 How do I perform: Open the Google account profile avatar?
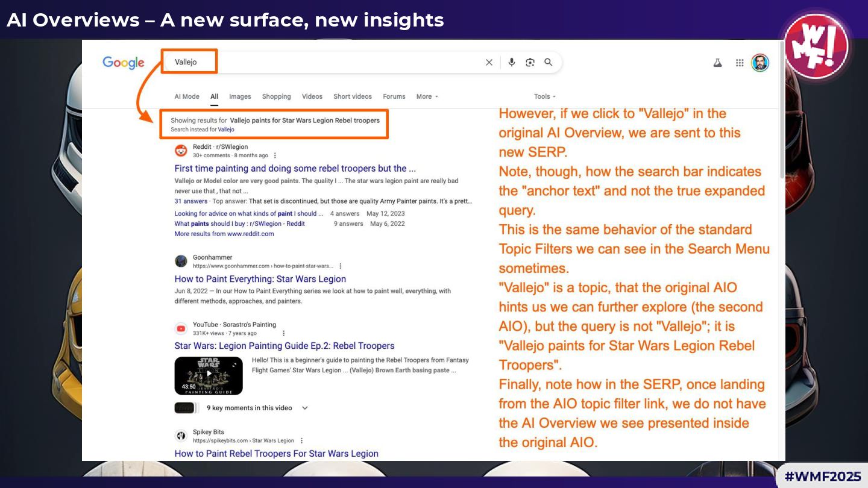(760, 63)
